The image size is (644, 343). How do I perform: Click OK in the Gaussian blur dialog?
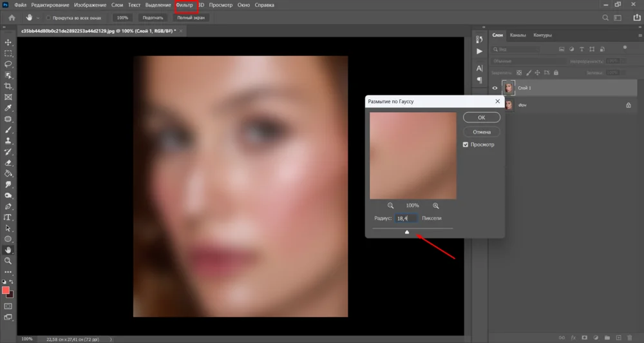click(x=481, y=118)
